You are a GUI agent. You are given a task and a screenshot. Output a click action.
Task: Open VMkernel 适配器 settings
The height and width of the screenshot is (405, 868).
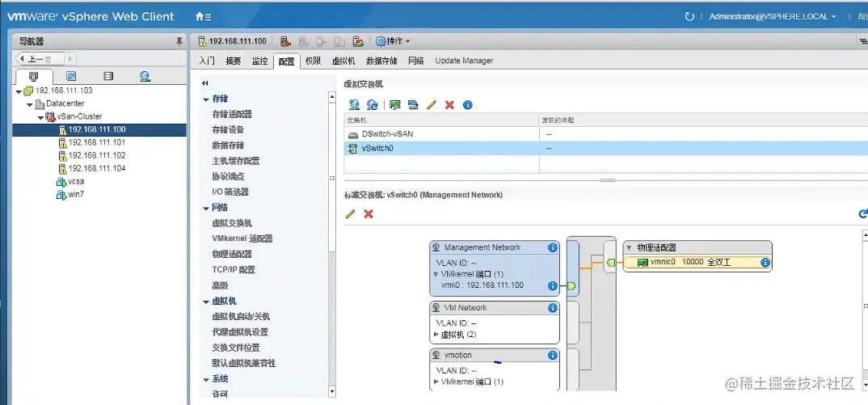click(242, 238)
